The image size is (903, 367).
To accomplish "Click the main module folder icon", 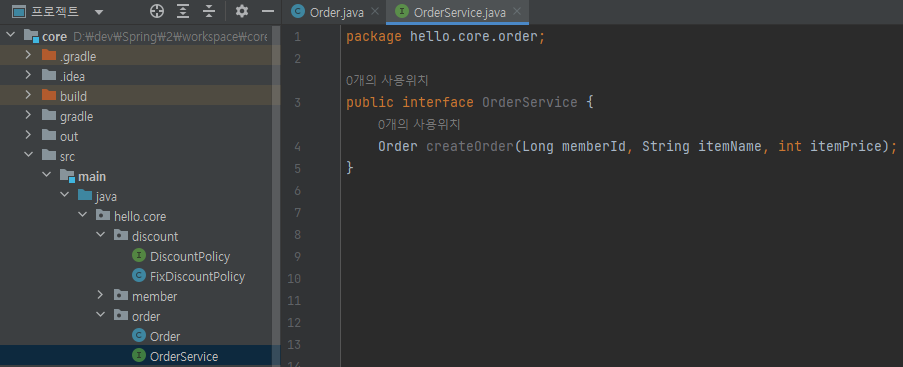I will (x=67, y=176).
